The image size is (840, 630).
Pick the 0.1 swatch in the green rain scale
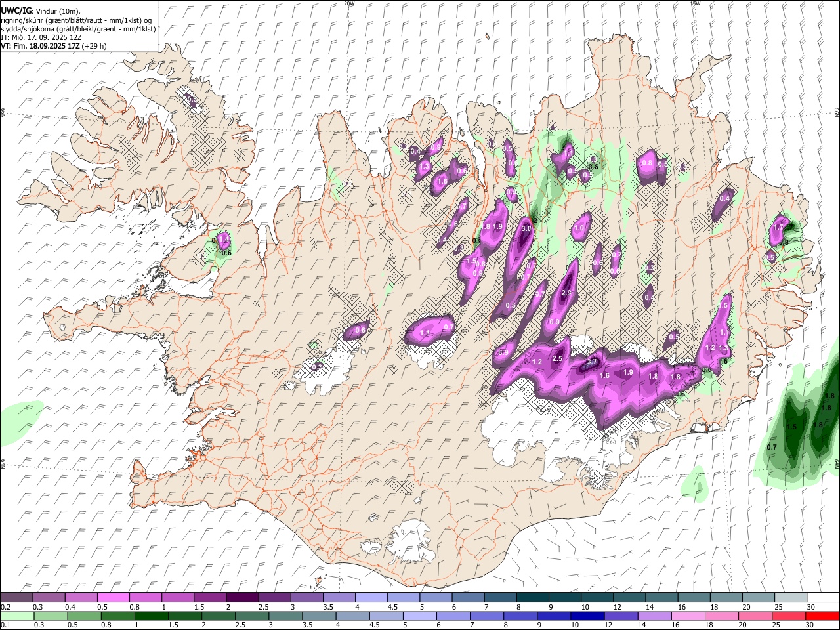16,616
